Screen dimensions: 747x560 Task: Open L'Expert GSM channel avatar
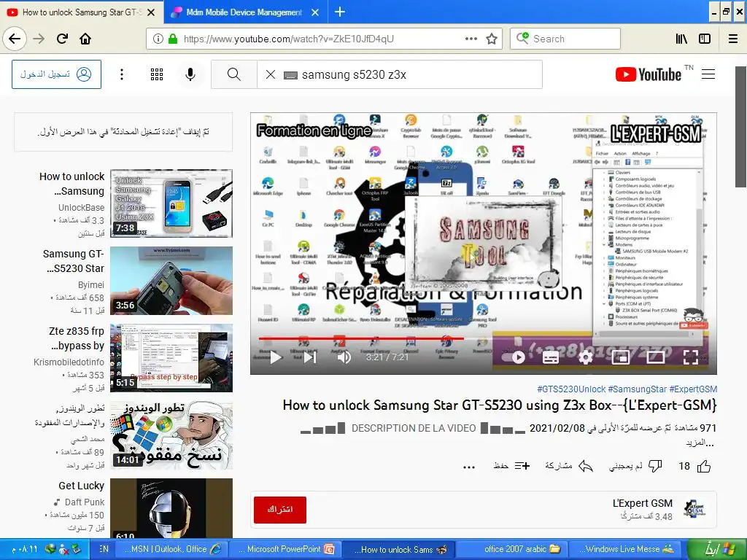coord(694,509)
